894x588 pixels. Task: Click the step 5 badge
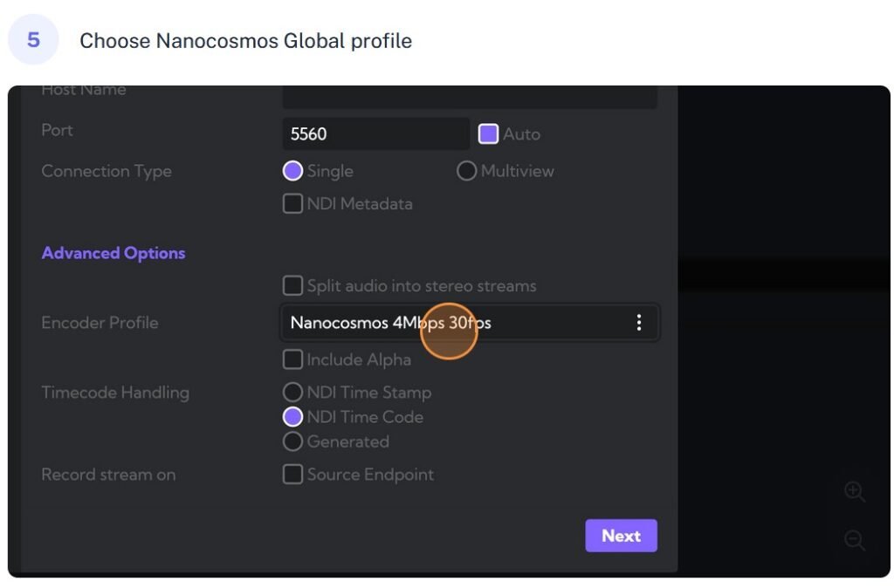pyautogui.click(x=33, y=38)
